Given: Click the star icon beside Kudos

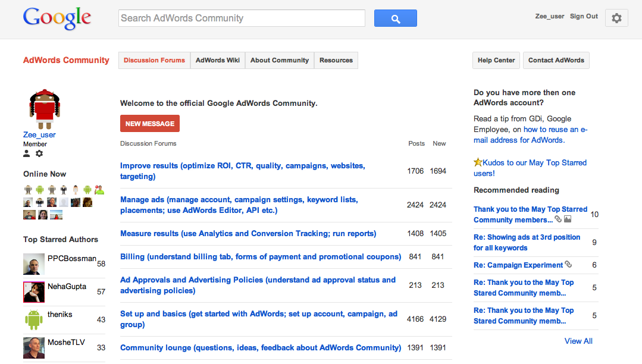Looking at the screenshot, I should click(x=478, y=162).
